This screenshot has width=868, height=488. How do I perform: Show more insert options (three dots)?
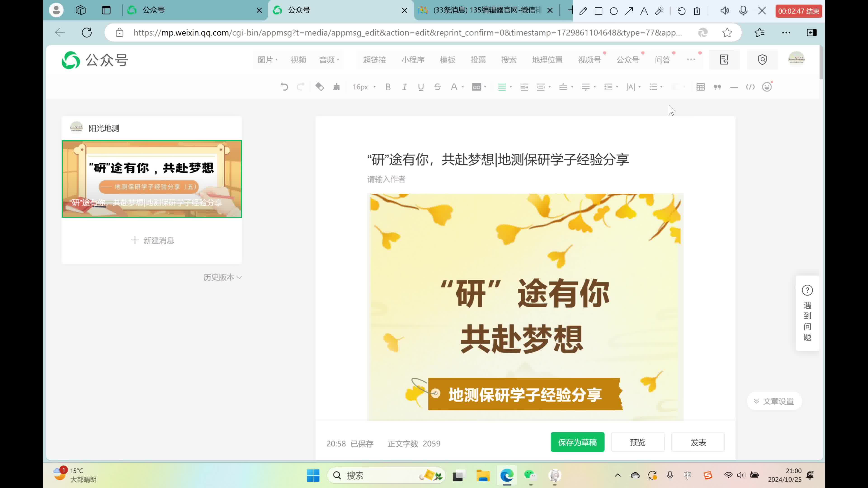[x=691, y=60]
